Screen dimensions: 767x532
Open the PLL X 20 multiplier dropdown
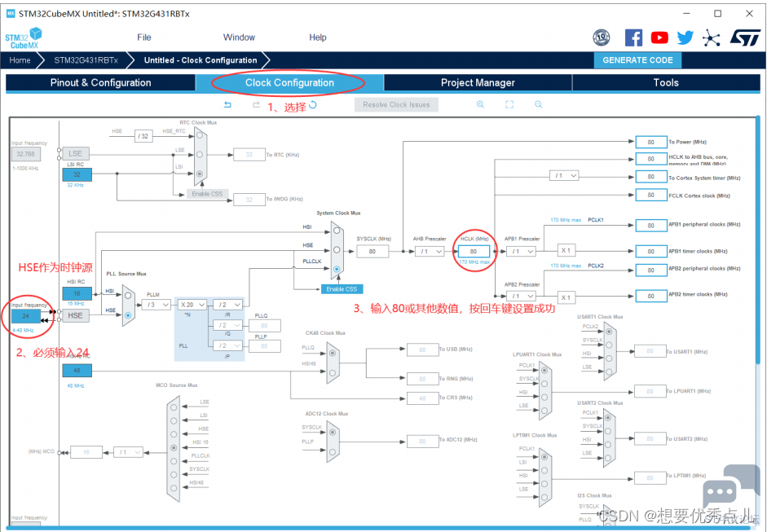192,305
